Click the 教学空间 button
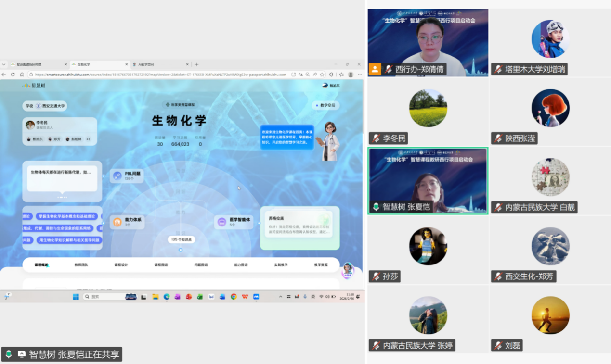 325,105
